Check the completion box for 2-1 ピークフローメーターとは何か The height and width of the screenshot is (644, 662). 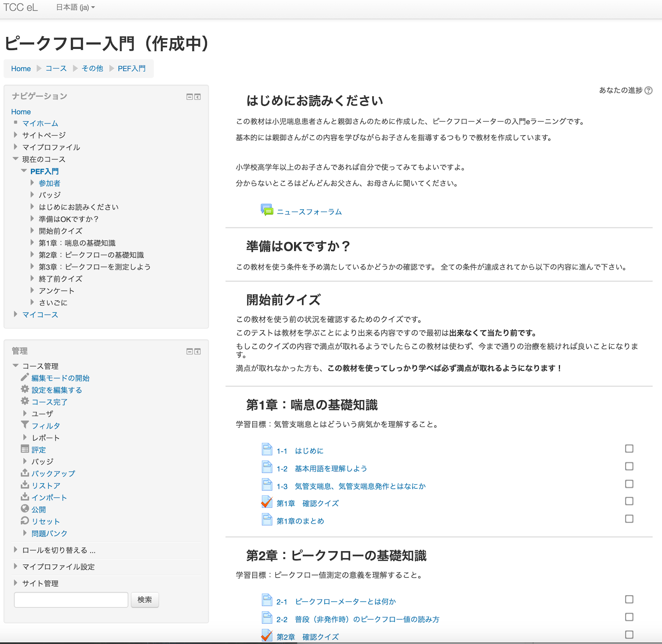tap(629, 599)
